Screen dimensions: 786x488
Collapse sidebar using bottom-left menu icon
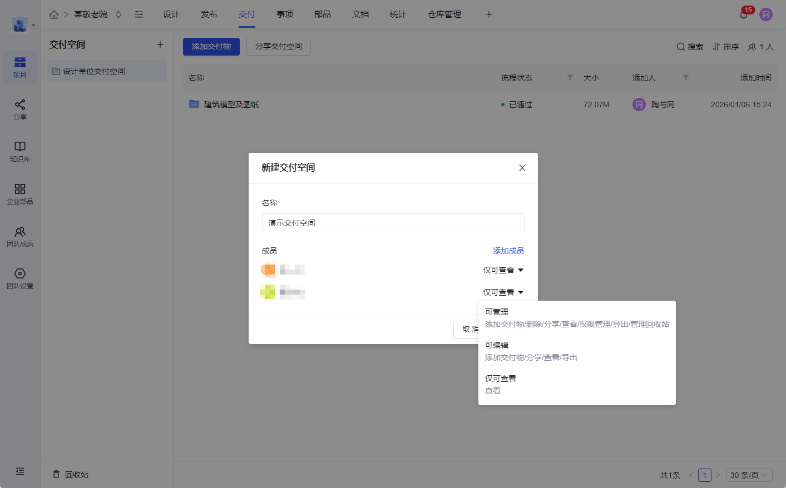coord(20,471)
